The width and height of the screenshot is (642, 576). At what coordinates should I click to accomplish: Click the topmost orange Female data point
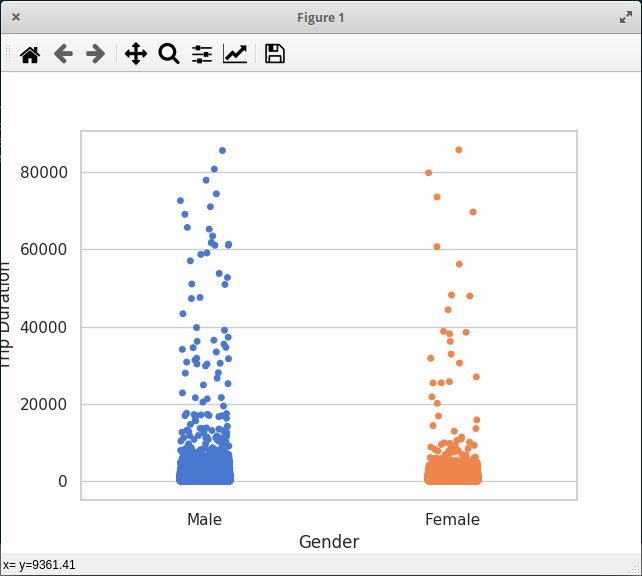point(459,150)
